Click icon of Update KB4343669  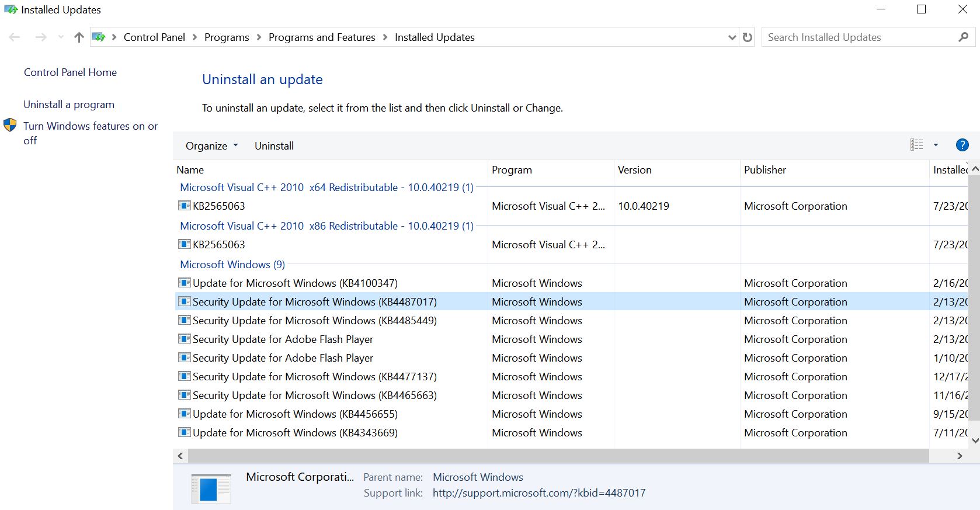pos(185,432)
